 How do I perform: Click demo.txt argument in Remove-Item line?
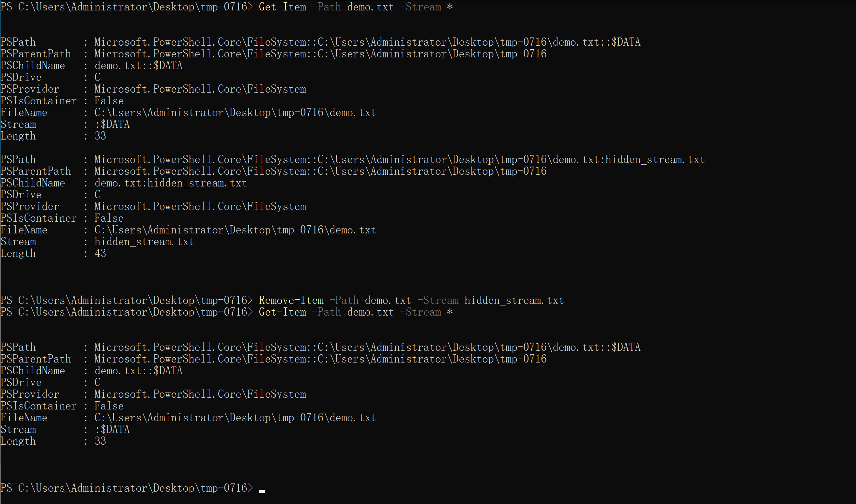(388, 300)
